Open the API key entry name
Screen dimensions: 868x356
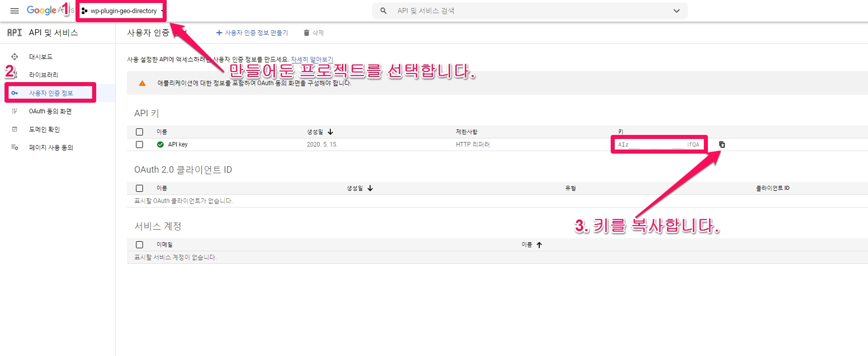pos(178,145)
